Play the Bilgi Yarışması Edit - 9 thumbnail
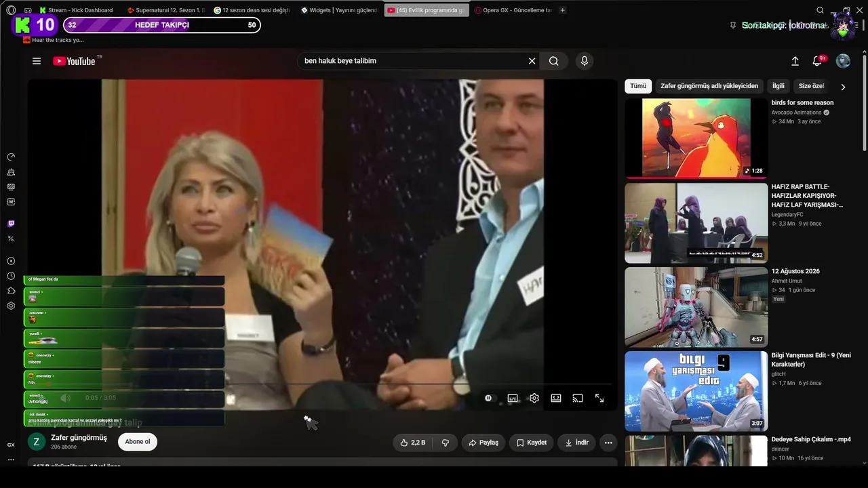The height and width of the screenshot is (488, 868). pos(696,390)
